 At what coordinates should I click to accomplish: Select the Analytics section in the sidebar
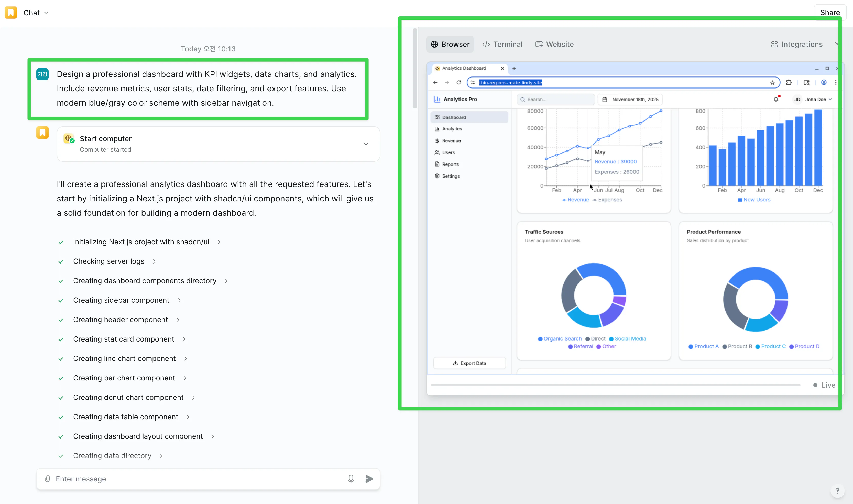click(x=452, y=129)
